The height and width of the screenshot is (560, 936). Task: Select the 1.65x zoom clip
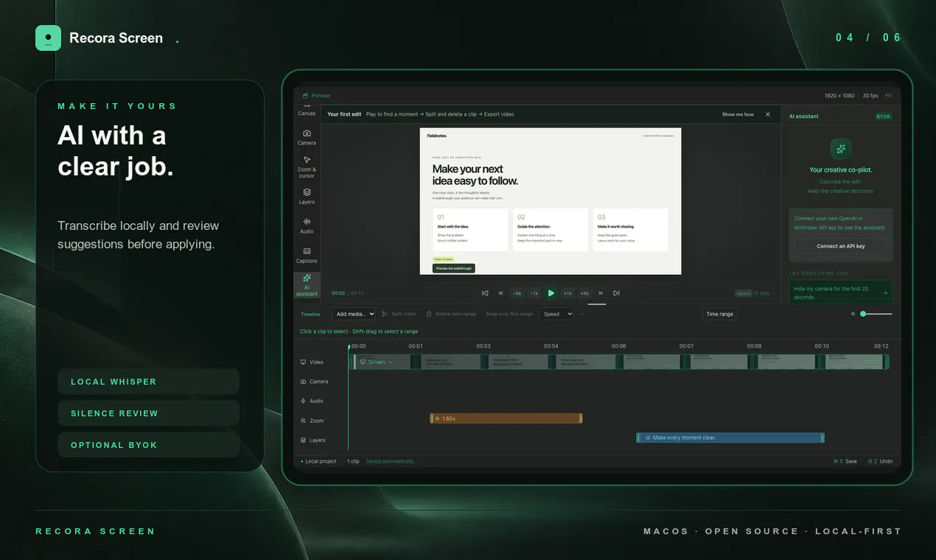point(506,419)
